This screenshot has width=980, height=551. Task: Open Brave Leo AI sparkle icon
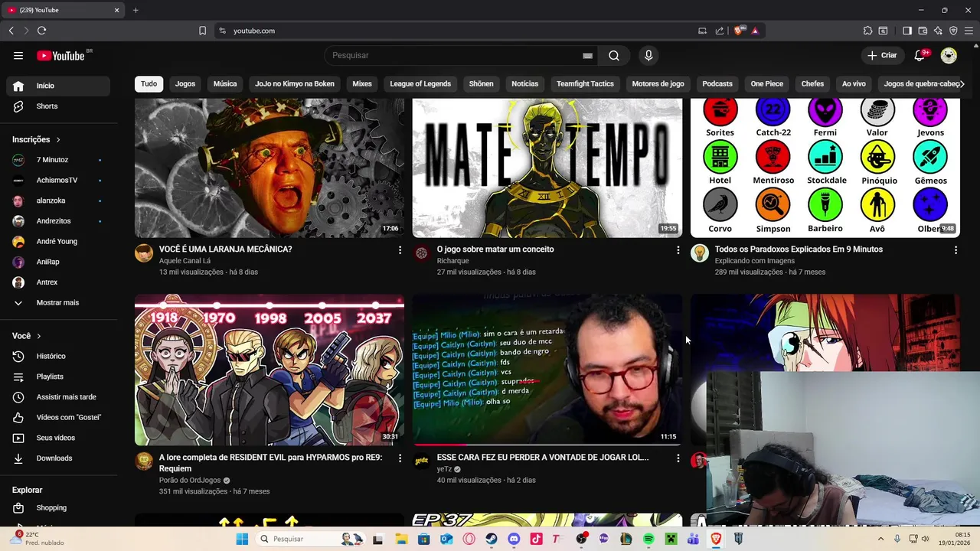coord(938,31)
